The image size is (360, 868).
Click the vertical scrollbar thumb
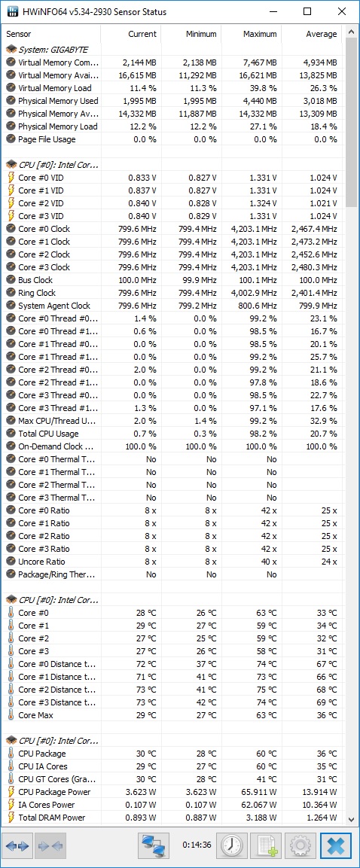(x=351, y=122)
